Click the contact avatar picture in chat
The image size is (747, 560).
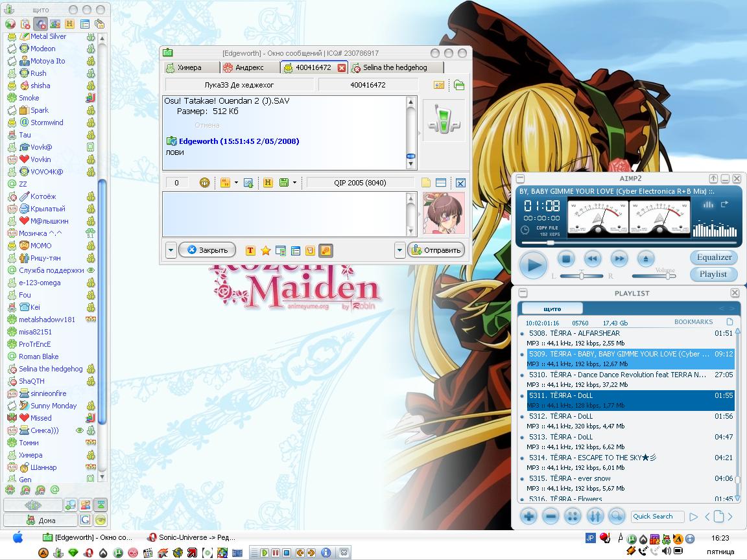point(444,213)
